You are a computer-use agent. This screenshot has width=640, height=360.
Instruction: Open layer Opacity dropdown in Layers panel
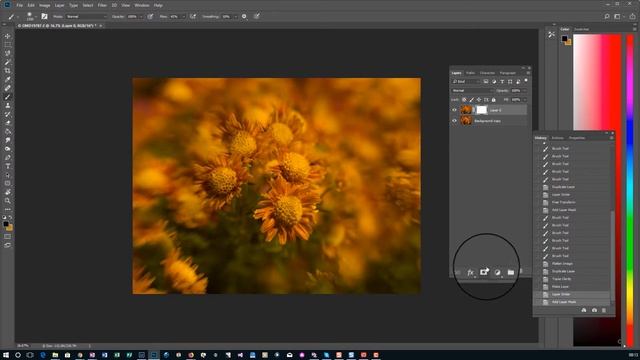point(525,91)
